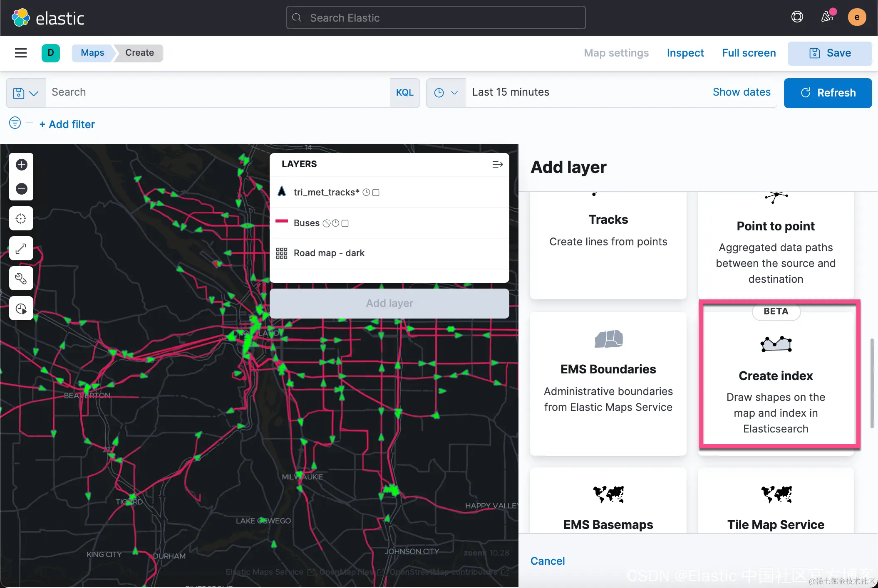Open the map tools wrench icon
878x588 pixels.
click(x=21, y=278)
